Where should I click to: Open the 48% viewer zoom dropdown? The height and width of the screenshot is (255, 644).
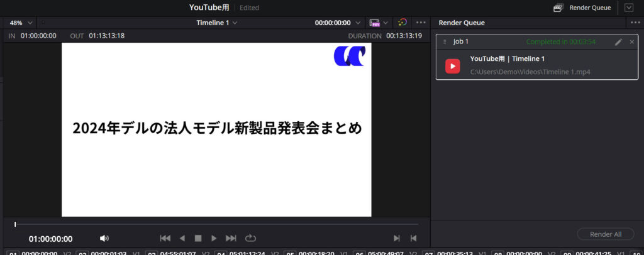click(21, 23)
